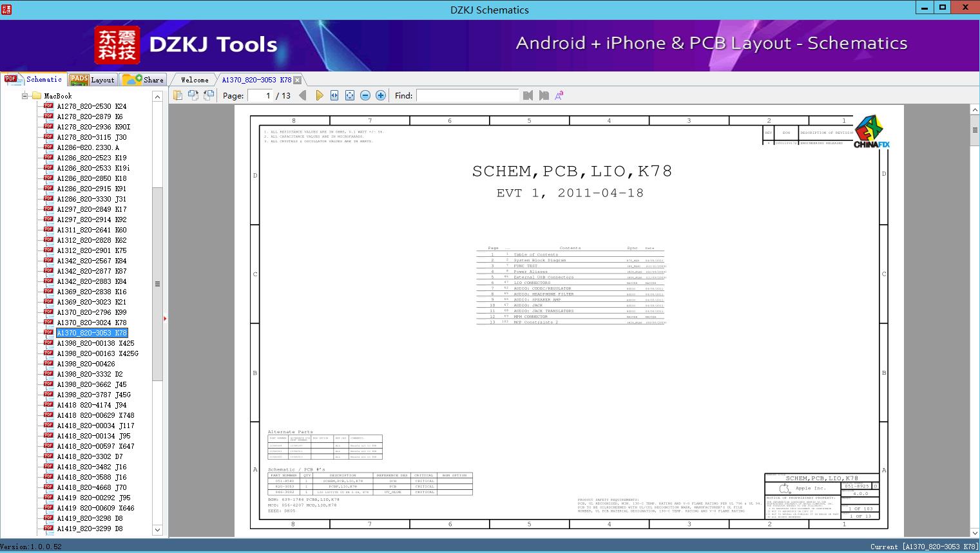Click PDF icon beside A1342_820-2877 K87

point(48,270)
